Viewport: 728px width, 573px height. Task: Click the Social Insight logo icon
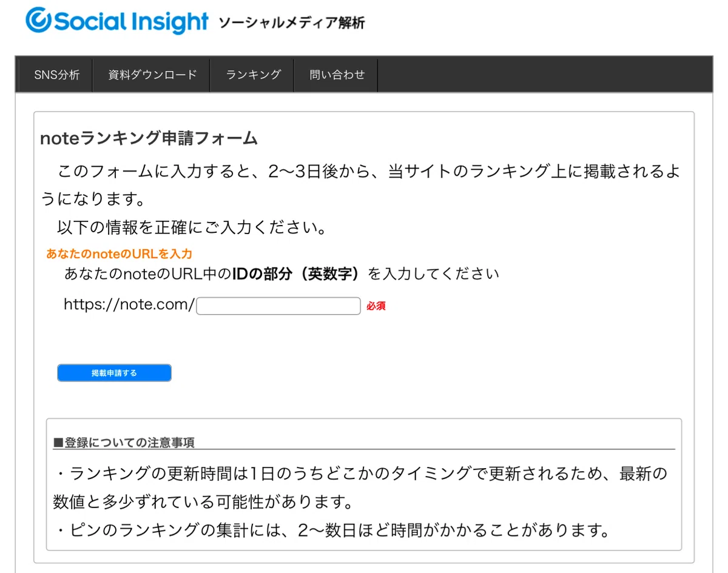[39, 21]
